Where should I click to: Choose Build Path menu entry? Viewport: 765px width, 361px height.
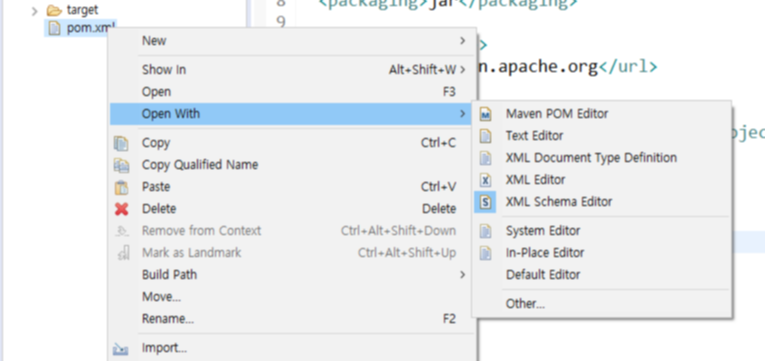pyautogui.click(x=292, y=275)
